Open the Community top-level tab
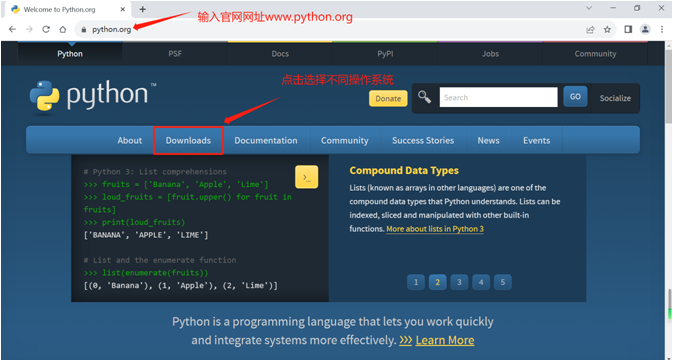This screenshot has height=361, width=673. (x=595, y=54)
